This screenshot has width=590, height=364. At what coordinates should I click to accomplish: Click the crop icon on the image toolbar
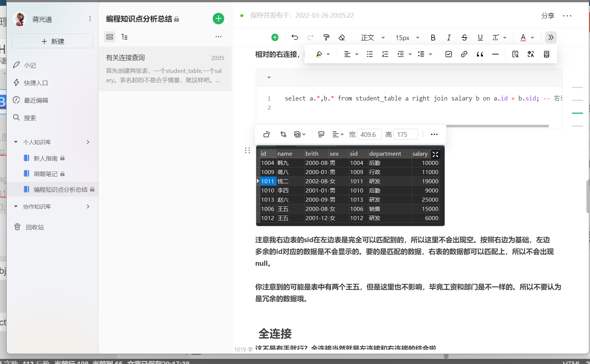[283, 134]
